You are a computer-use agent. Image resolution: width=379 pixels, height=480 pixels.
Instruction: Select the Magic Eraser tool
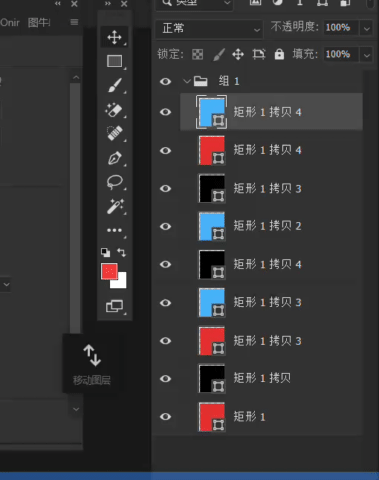114,110
